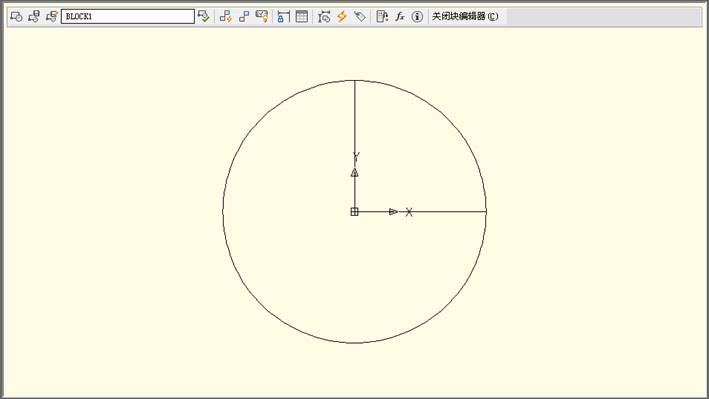
Task: Select the X axis arrow grip
Action: (x=393, y=212)
